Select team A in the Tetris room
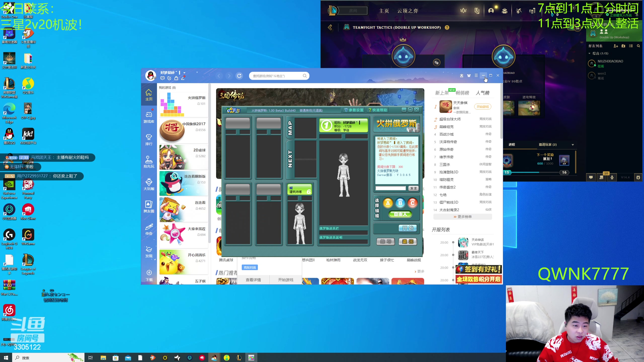Viewport: 644px width, 362px height. pos(388,203)
